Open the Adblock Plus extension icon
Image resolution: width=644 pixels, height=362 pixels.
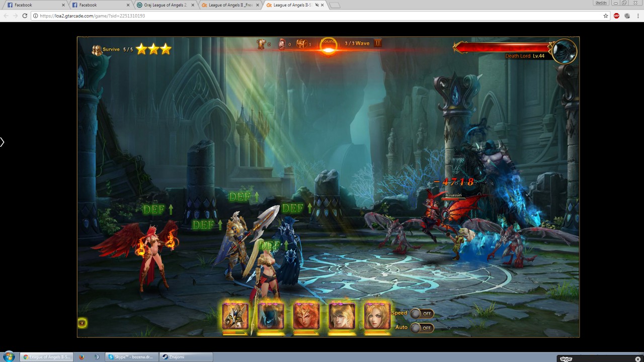coord(616,16)
